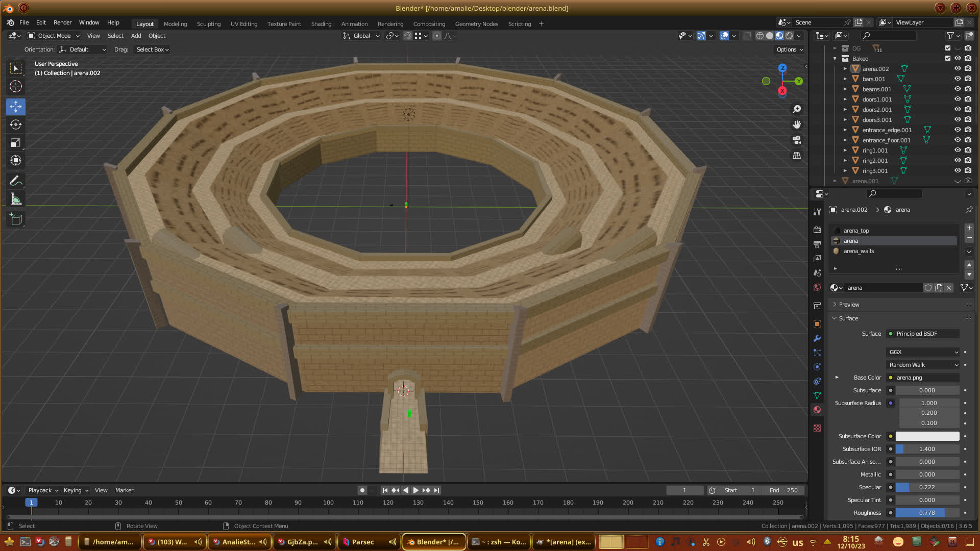This screenshot has height=551, width=980.
Task: Expand the doors1.001 tree item
Action: (x=845, y=99)
